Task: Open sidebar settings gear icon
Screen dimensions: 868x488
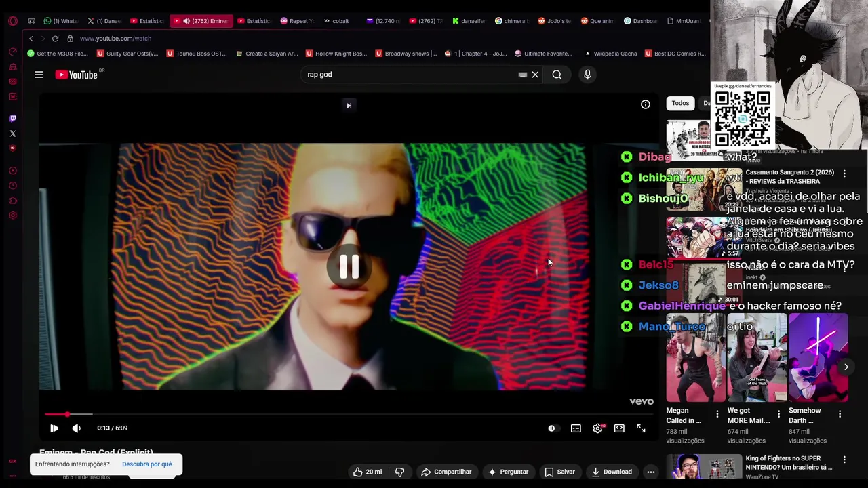Action: [13, 216]
